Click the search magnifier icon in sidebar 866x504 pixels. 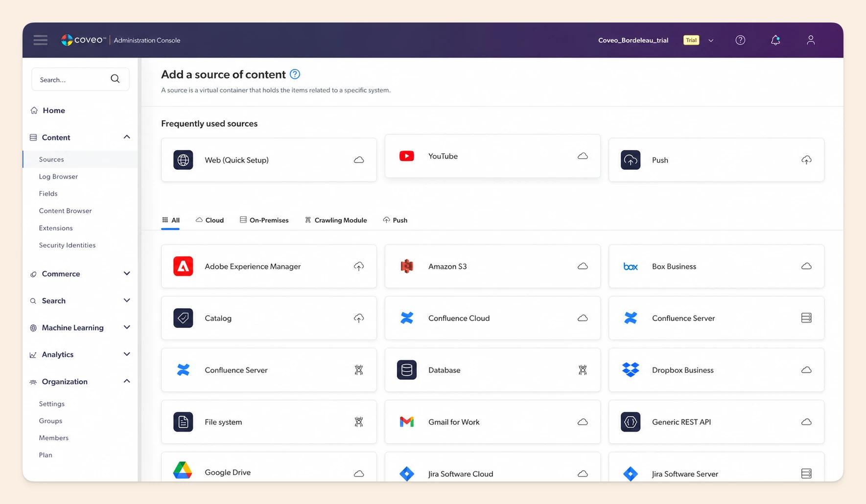pyautogui.click(x=115, y=79)
